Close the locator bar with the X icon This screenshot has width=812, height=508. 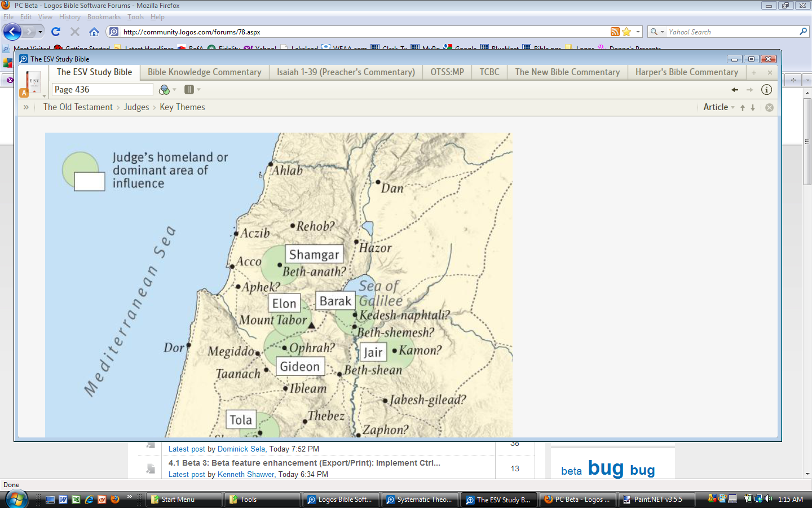[769, 107]
